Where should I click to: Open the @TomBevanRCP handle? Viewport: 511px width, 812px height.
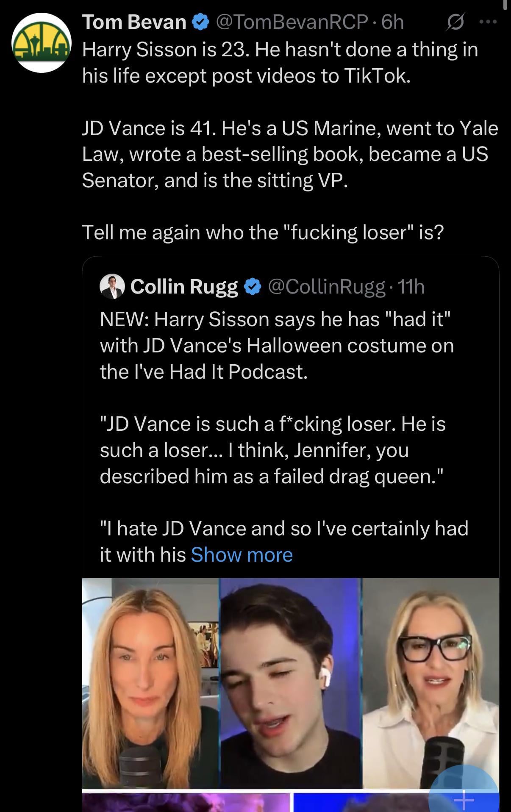pyautogui.click(x=292, y=22)
